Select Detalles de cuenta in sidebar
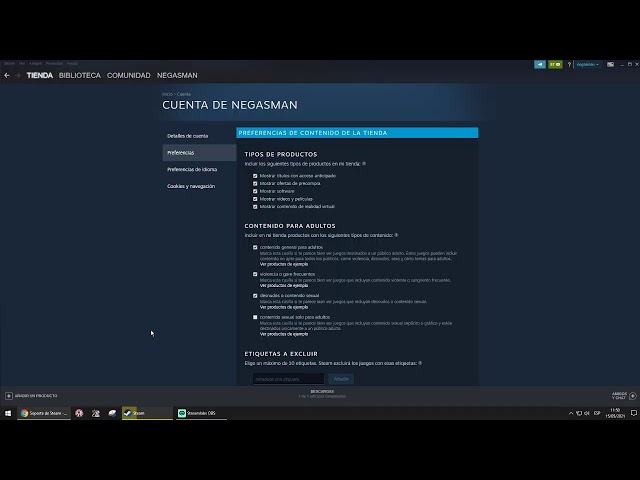The height and width of the screenshot is (480, 640). [188, 136]
